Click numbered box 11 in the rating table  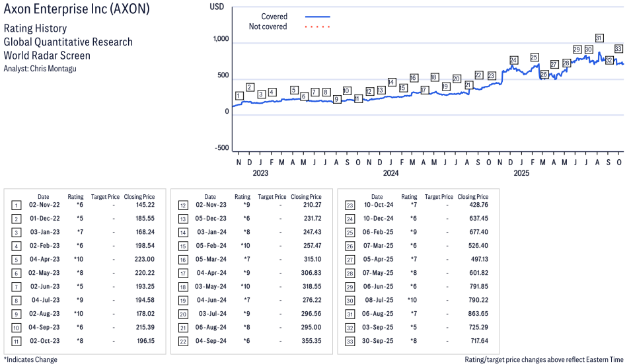tap(16, 341)
